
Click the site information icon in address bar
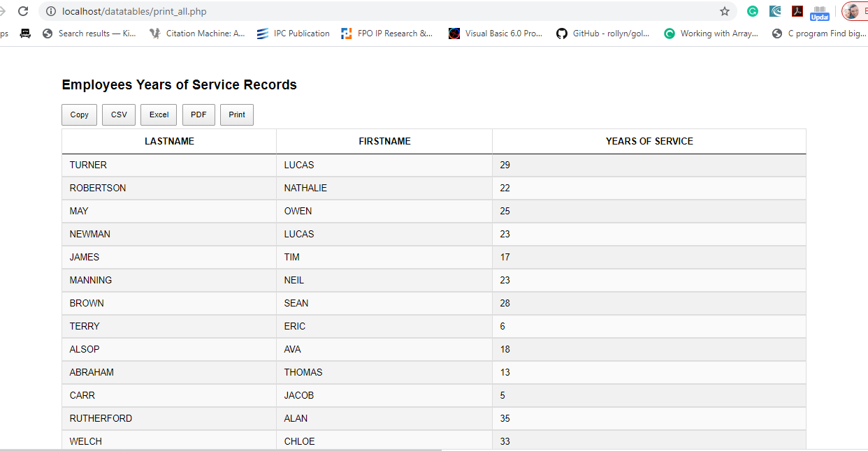[50, 11]
